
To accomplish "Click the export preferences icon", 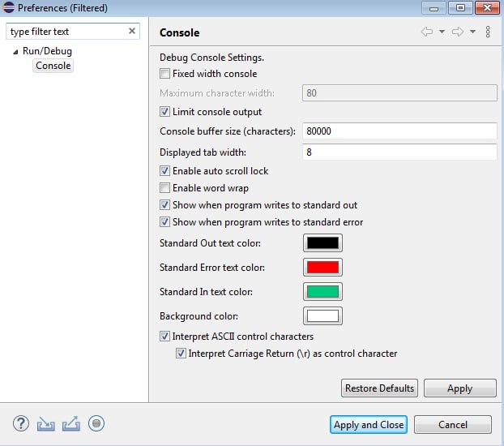I will tap(71, 423).
